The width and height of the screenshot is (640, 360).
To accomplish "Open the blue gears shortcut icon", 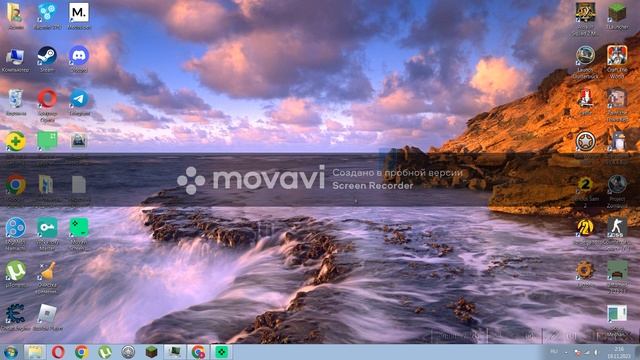I will pos(47,12).
